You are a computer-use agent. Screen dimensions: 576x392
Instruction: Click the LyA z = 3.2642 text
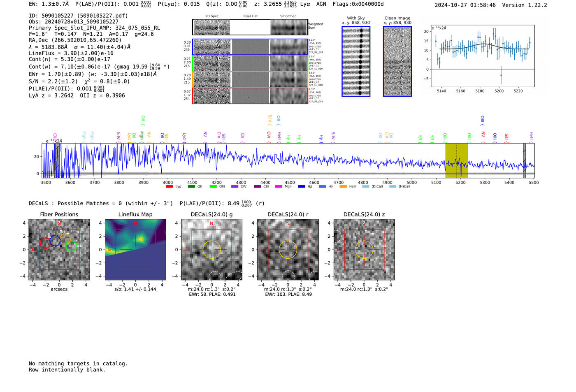[x=51, y=95]
